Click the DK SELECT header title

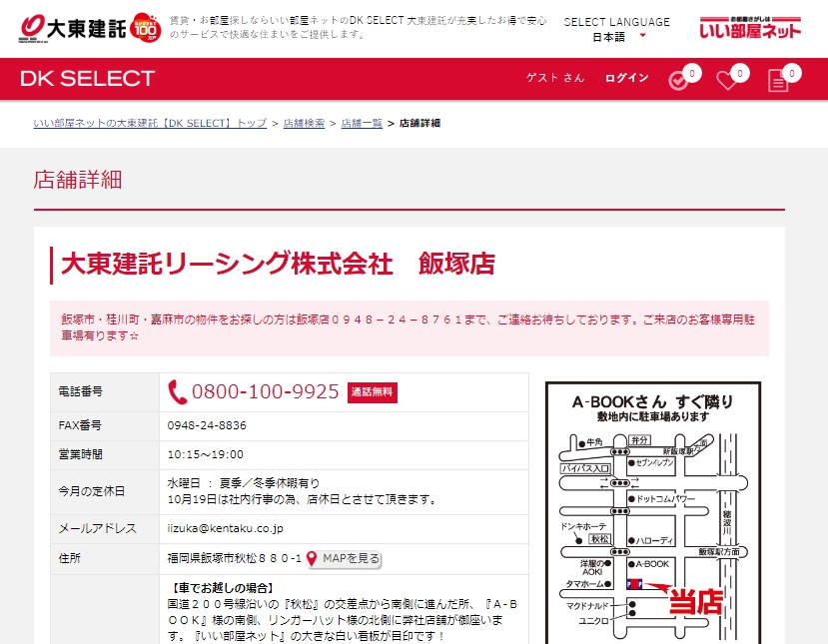pos(88,79)
